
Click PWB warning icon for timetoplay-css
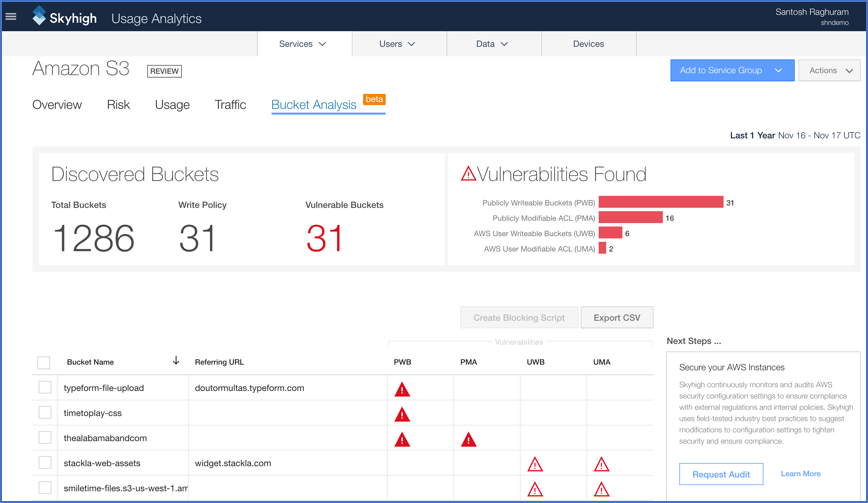point(402,414)
